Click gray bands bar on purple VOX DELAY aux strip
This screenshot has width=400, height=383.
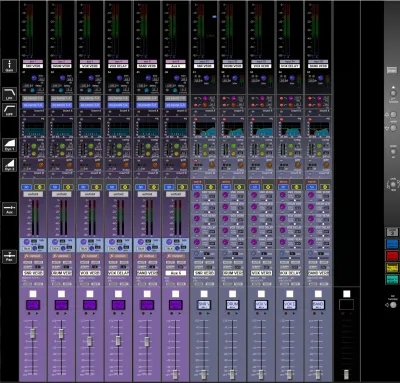pos(118,99)
